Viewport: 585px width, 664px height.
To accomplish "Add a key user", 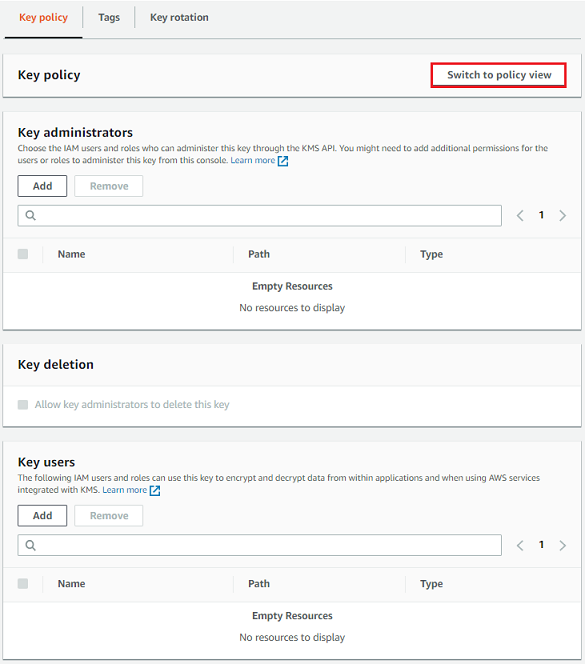I will pos(42,515).
